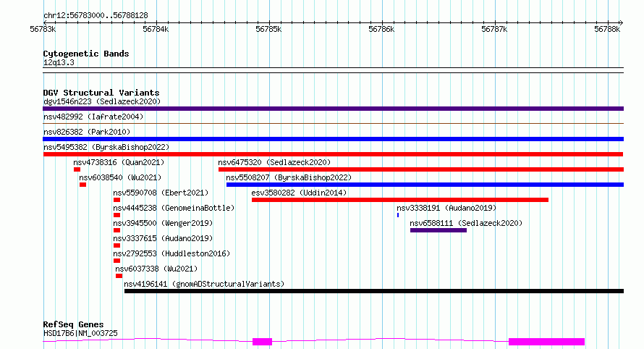The height and width of the screenshot is (349, 644).
Task: Click the blue nsv5508207 variant bar
Action: point(425,185)
